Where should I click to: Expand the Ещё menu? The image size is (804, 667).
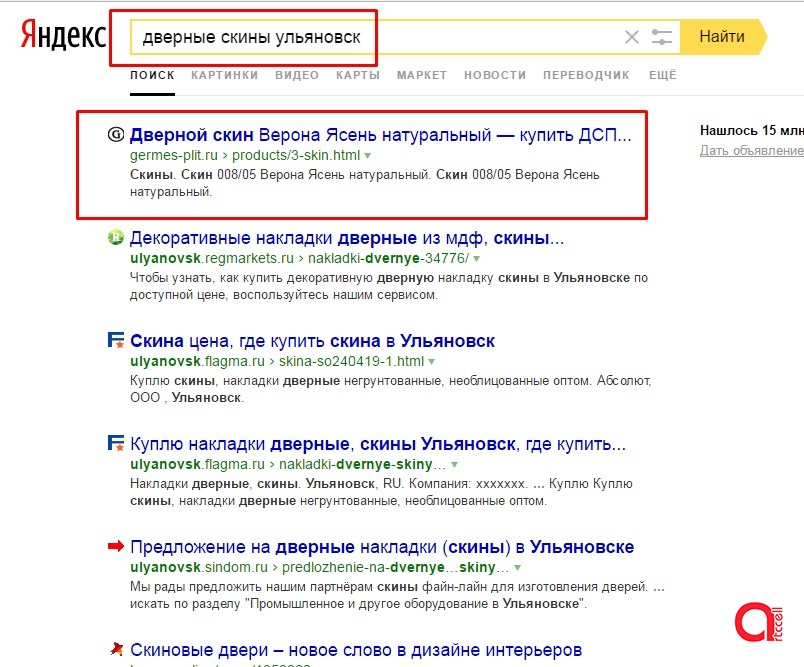pos(662,75)
